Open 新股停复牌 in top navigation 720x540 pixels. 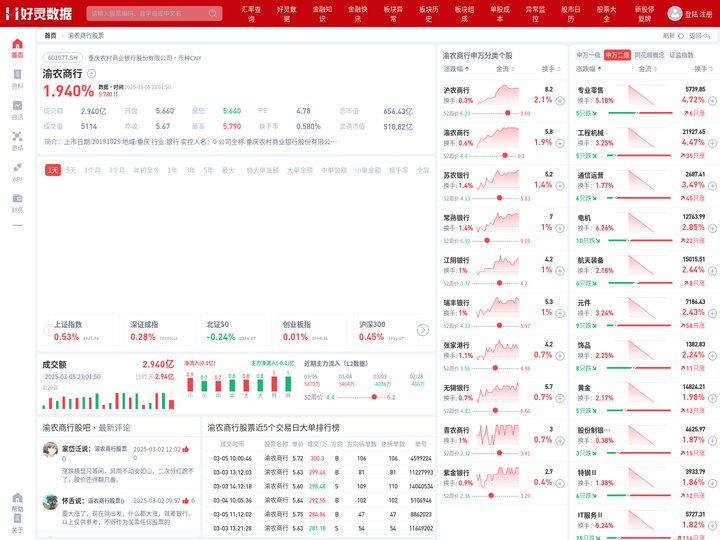pyautogui.click(x=644, y=13)
